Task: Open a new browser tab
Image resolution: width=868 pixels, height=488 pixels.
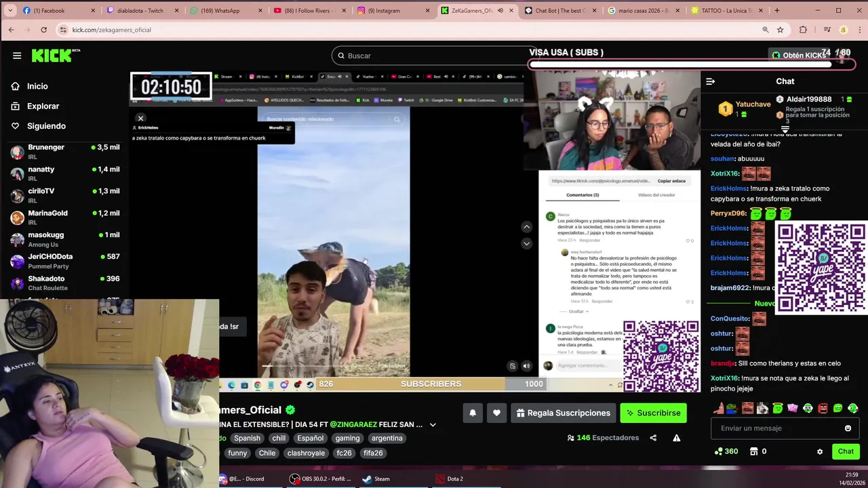Action: click(777, 10)
